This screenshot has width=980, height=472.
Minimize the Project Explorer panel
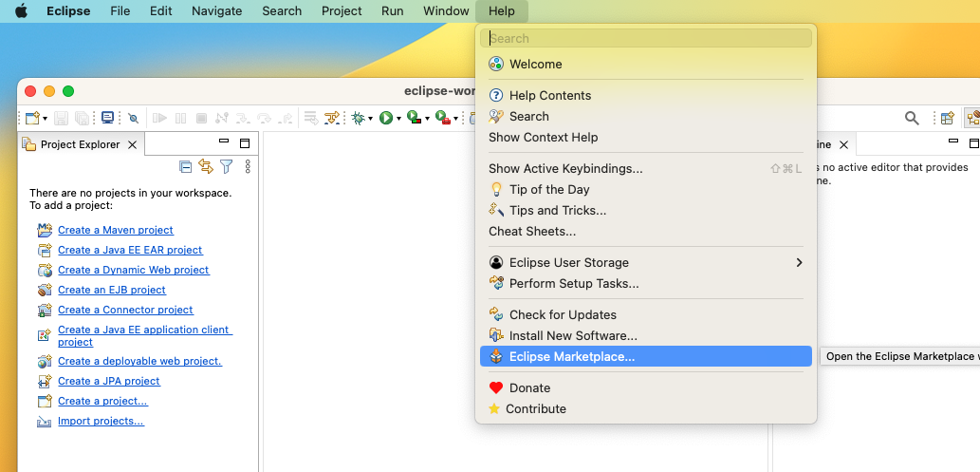(224, 142)
